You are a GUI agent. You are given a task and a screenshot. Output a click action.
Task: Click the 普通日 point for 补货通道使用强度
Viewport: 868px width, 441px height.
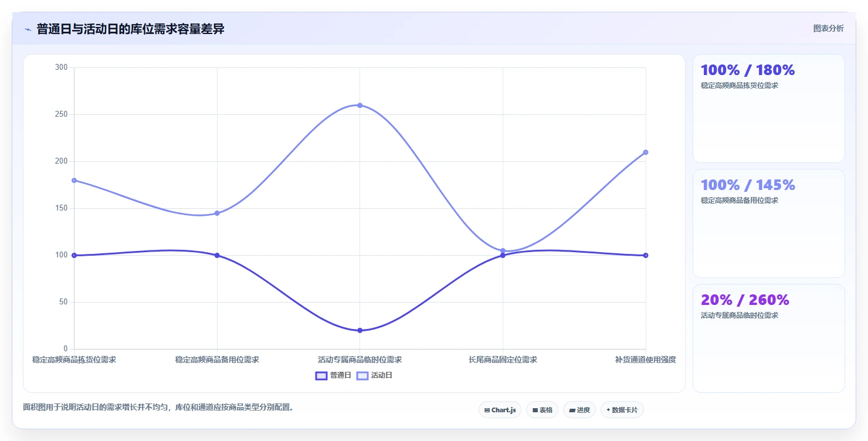pos(645,255)
